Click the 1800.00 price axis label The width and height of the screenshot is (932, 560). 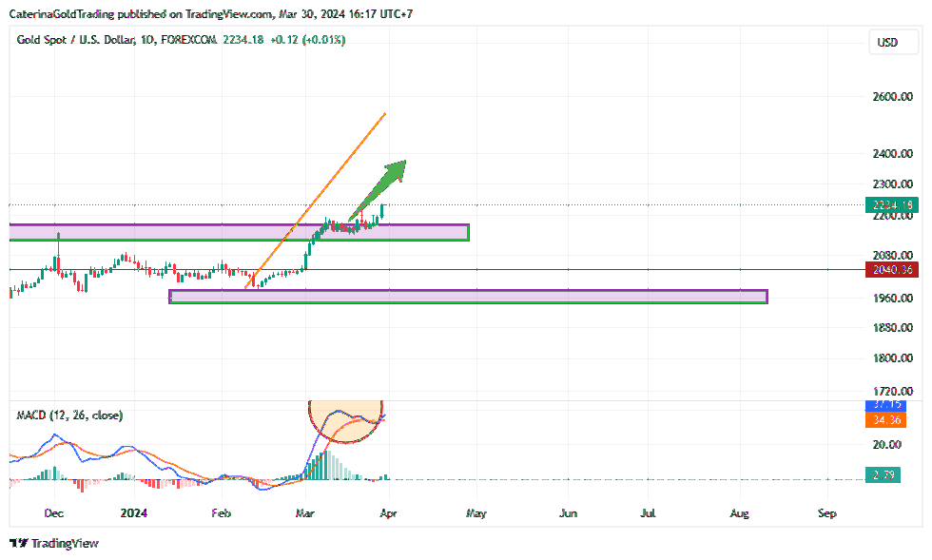(x=892, y=357)
